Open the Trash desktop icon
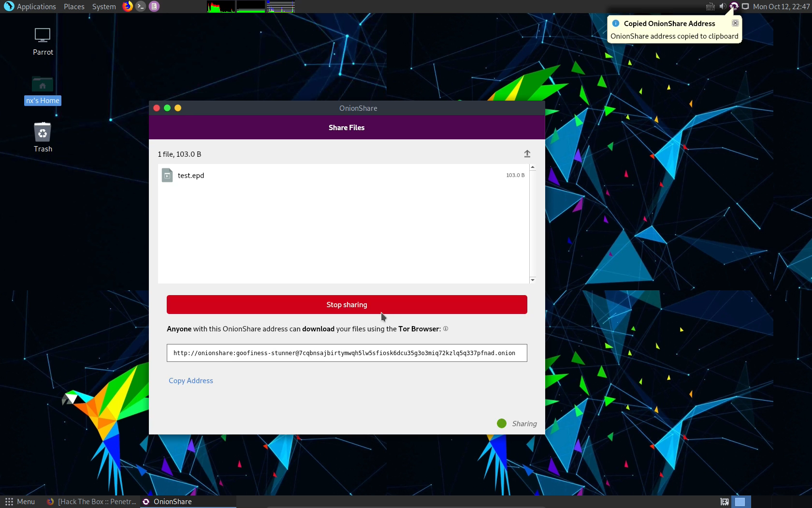812x508 pixels. [x=43, y=137]
